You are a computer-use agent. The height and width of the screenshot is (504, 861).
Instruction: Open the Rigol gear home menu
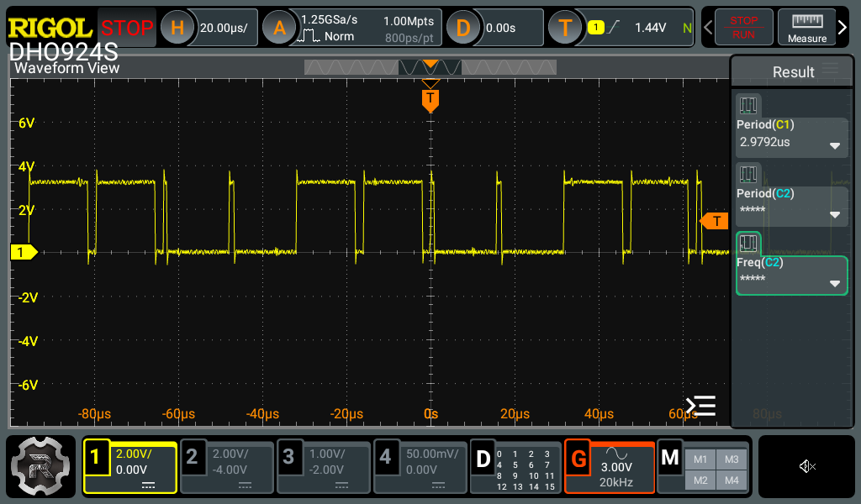tap(40, 466)
